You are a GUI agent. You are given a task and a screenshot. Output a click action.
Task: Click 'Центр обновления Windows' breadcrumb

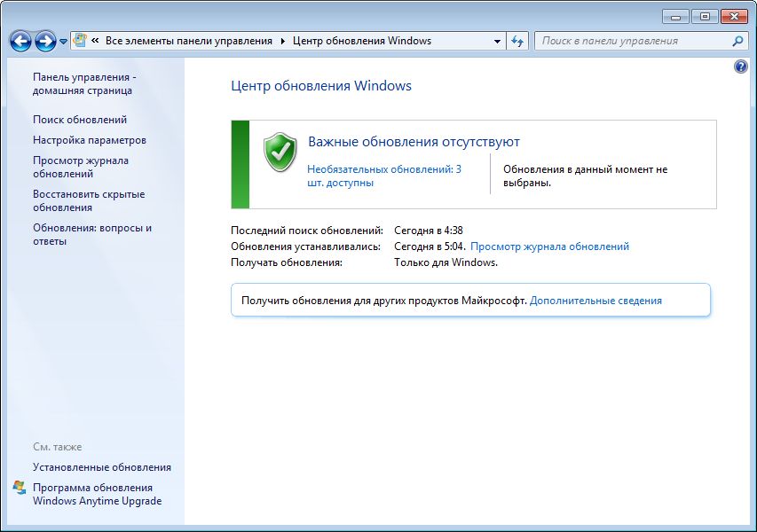[362, 41]
